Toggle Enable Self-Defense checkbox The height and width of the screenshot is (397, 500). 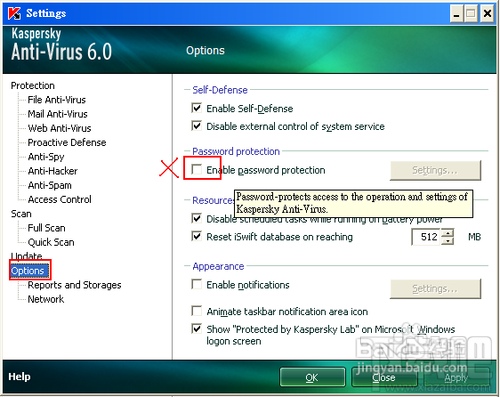[197, 108]
